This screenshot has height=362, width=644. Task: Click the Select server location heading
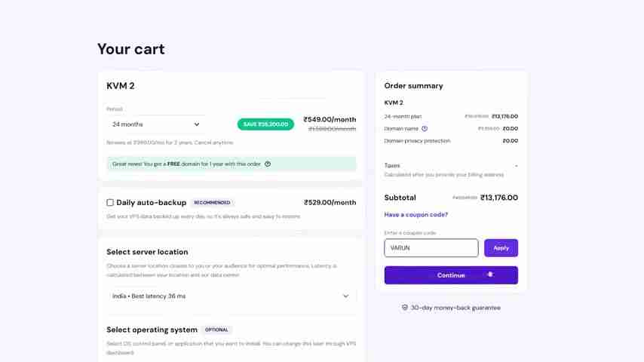(x=147, y=252)
